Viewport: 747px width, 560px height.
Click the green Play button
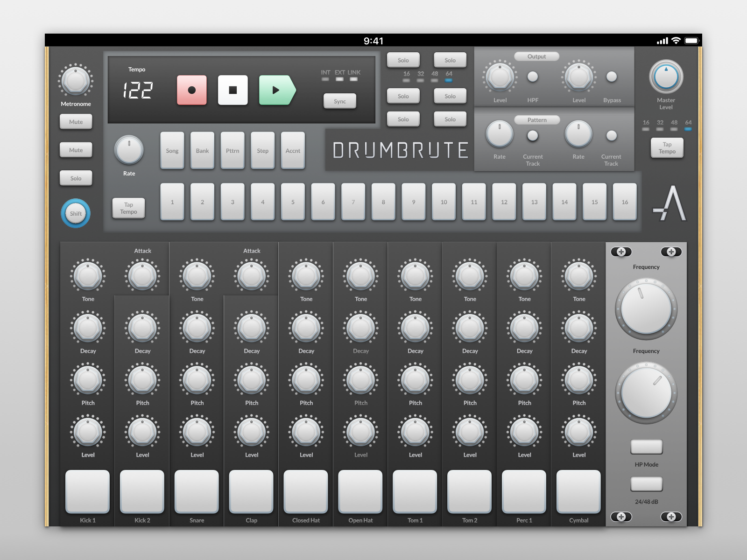click(277, 90)
